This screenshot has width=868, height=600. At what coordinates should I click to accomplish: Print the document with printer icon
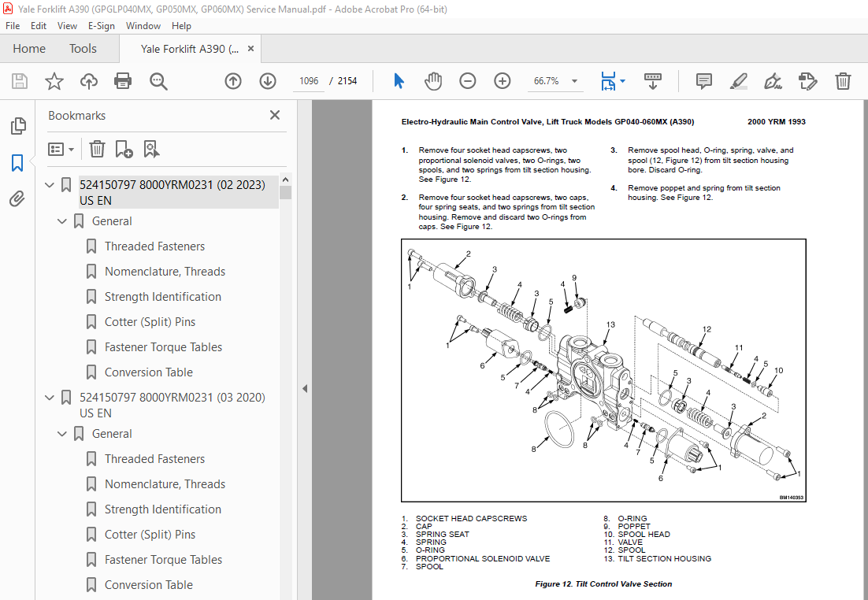point(122,81)
